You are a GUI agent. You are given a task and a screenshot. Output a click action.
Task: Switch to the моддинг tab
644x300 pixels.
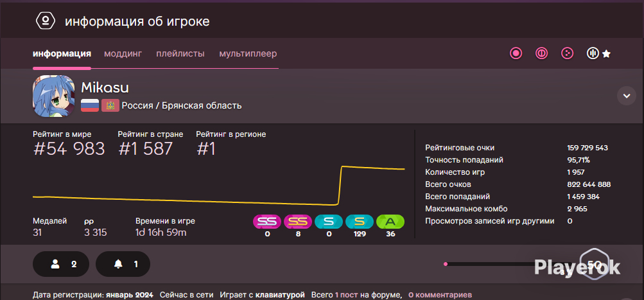coord(123,53)
